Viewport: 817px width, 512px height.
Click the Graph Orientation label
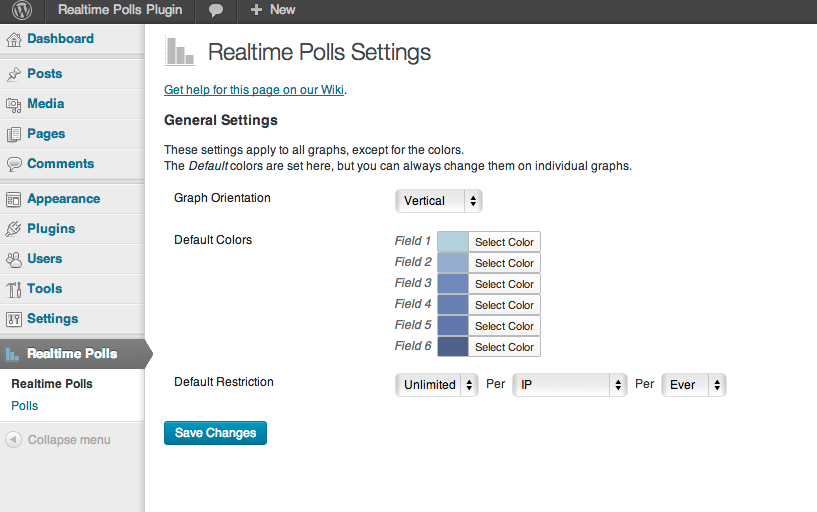(222, 198)
